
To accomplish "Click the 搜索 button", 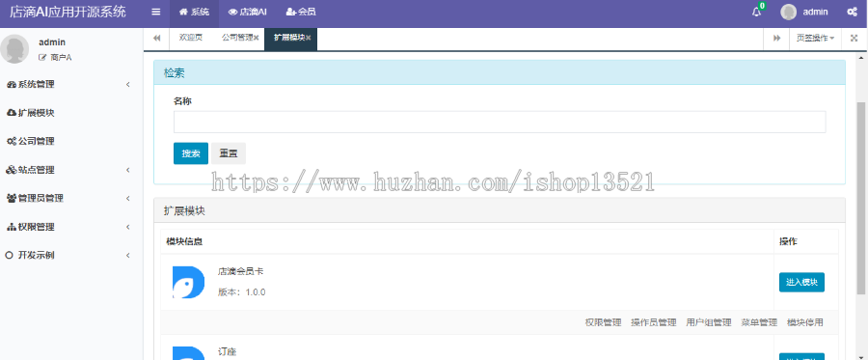I will (190, 153).
